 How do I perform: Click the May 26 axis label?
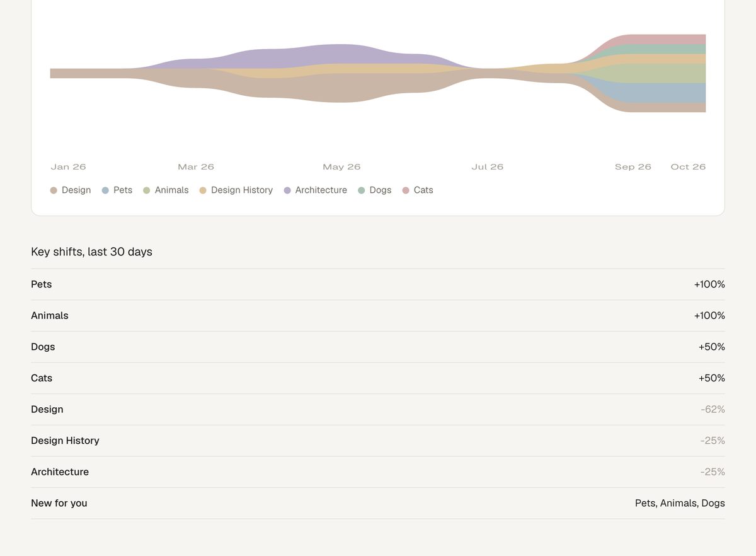[x=341, y=167]
